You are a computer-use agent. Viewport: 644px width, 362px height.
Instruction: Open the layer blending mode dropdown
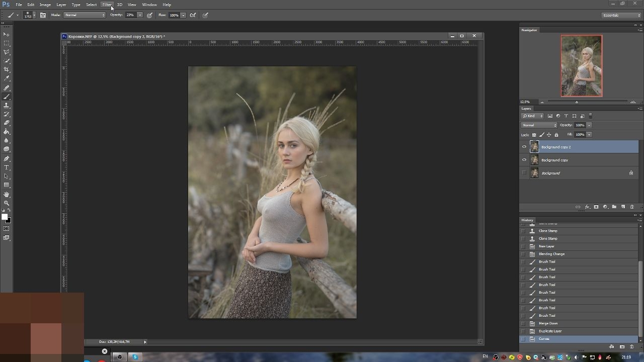click(539, 125)
